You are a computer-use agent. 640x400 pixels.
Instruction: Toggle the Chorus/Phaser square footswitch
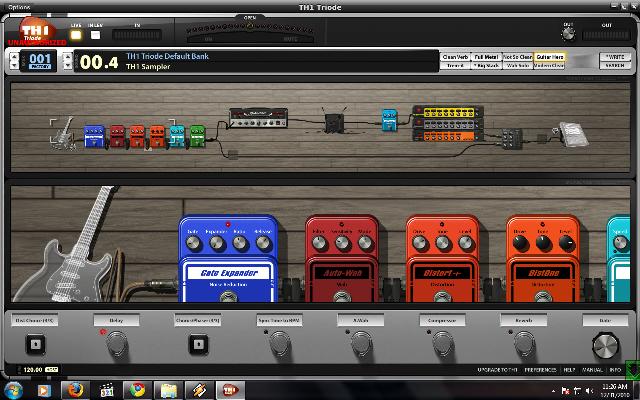[x=198, y=344]
